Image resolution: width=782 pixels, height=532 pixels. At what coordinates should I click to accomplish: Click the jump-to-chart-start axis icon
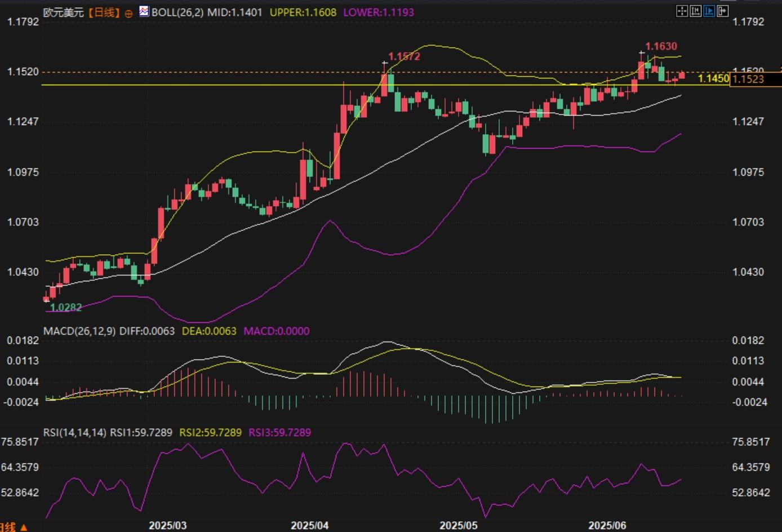coord(695,11)
